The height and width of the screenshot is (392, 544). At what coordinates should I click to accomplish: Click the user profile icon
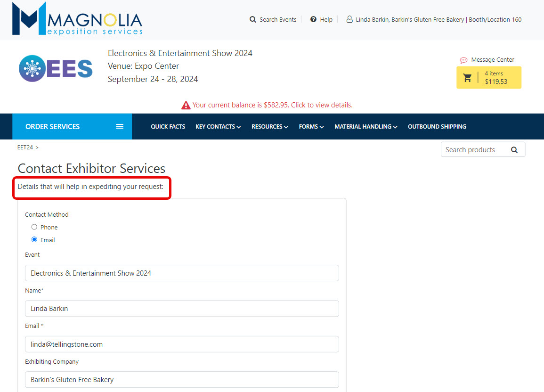tap(349, 20)
